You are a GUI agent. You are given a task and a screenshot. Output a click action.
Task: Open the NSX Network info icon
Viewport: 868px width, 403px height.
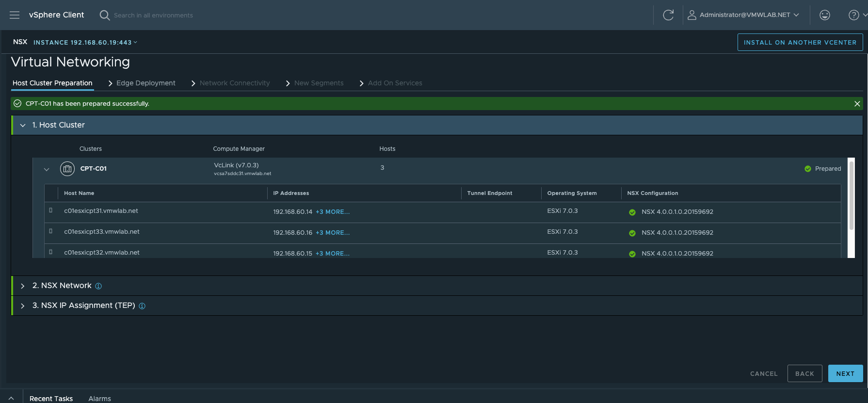click(x=98, y=286)
